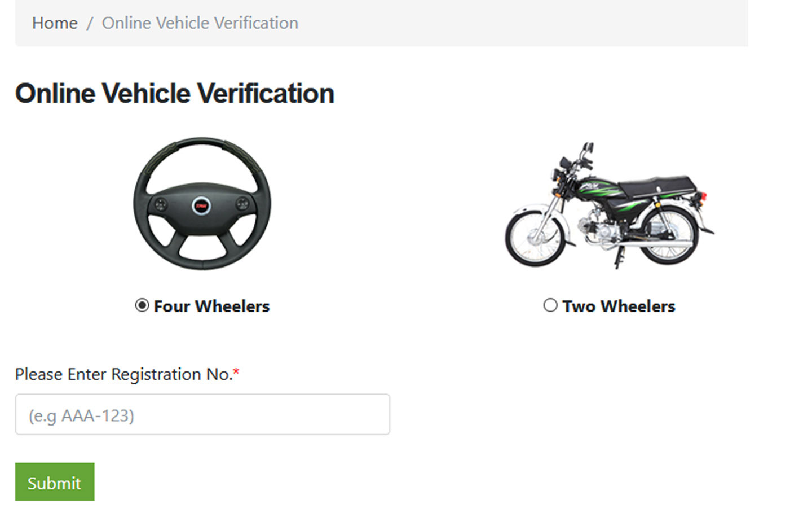This screenshot has width=812, height=508.
Task: Click the registration number input field
Action: click(x=202, y=415)
